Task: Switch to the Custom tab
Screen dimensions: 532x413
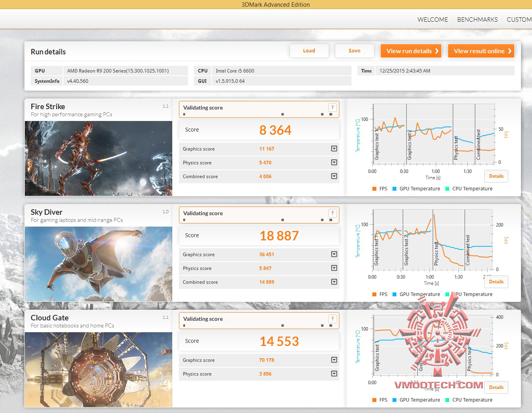Action: (x=519, y=19)
